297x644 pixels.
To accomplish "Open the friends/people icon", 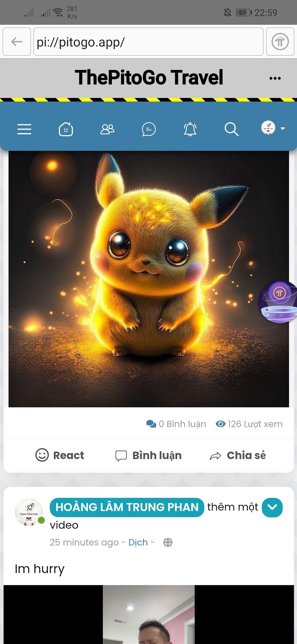I will tap(107, 129).
